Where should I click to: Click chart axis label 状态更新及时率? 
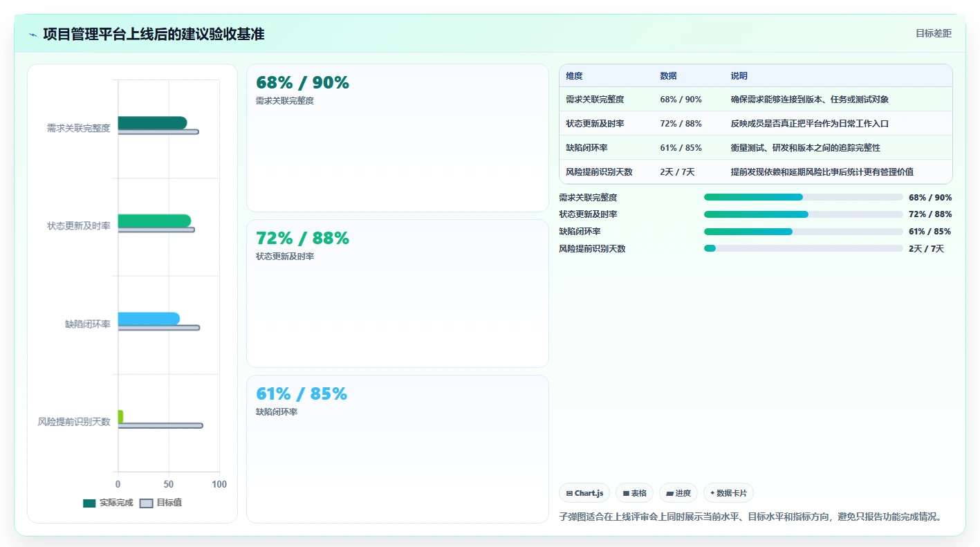tap(79, 226)
